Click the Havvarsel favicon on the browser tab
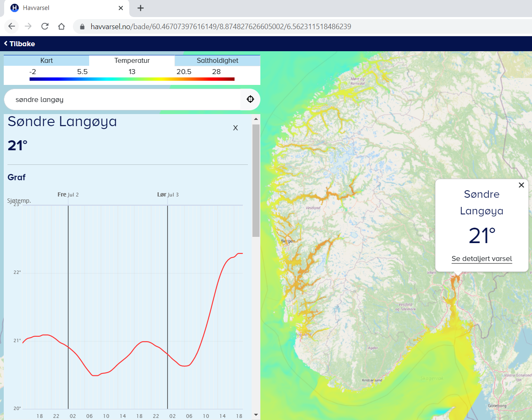The image size is (532, 420). (x=14, y=8)
